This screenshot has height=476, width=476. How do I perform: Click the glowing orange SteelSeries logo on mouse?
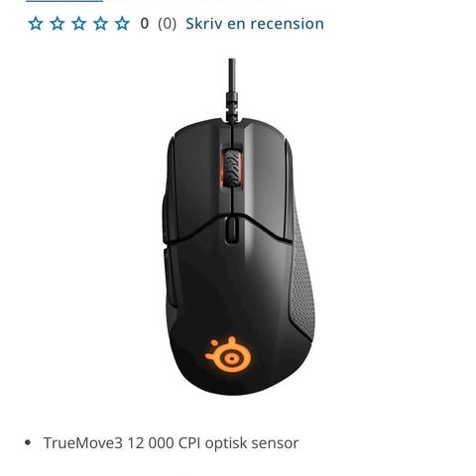[228, 355]
